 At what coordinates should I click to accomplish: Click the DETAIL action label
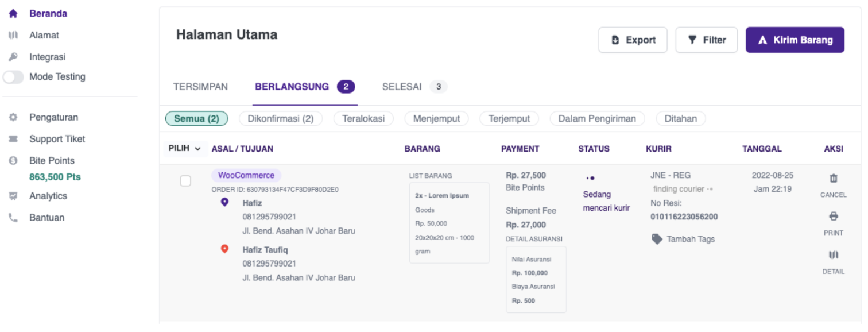[x=834, y=271]
